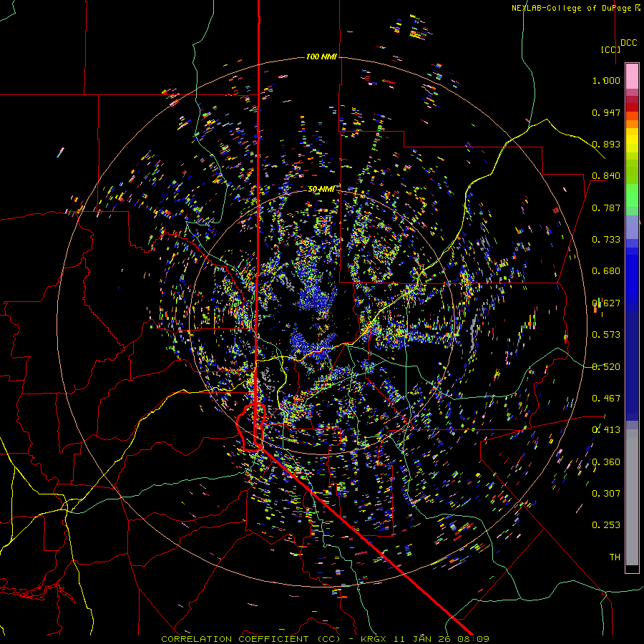Click the KRGX station identifier
Image resolution: width=644 pixels, height=644 pixels.
click(374, 639)
